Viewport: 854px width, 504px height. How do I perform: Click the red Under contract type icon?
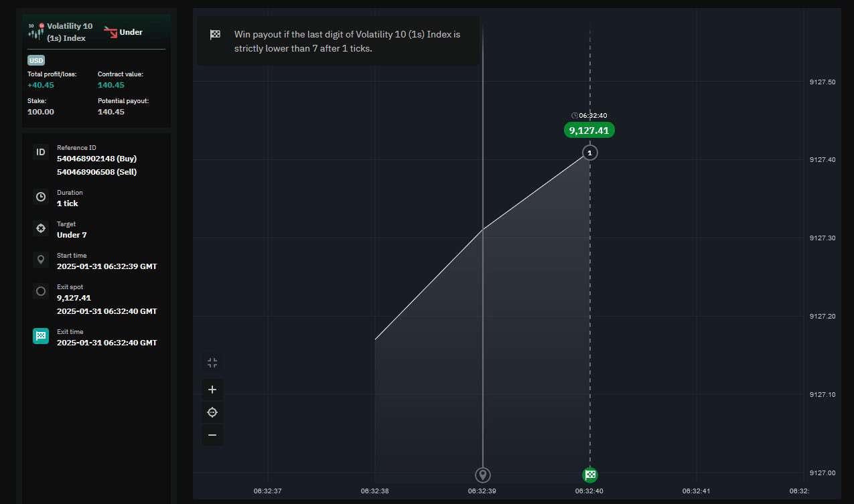coord(111,31)
